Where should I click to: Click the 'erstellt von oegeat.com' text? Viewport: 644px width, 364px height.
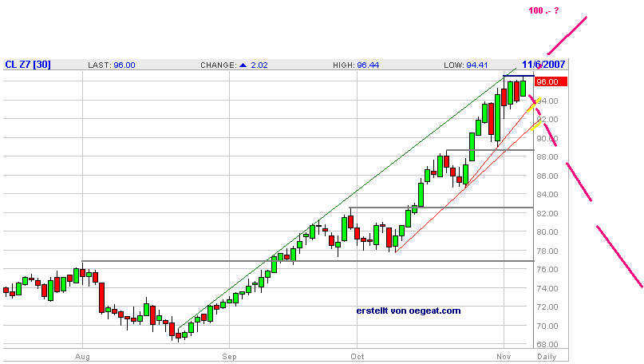click(x=409, y=311)
